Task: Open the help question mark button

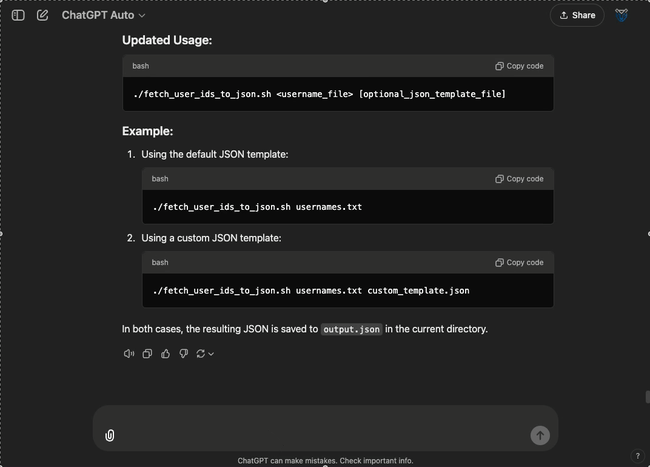Action: tap(638, 456)
